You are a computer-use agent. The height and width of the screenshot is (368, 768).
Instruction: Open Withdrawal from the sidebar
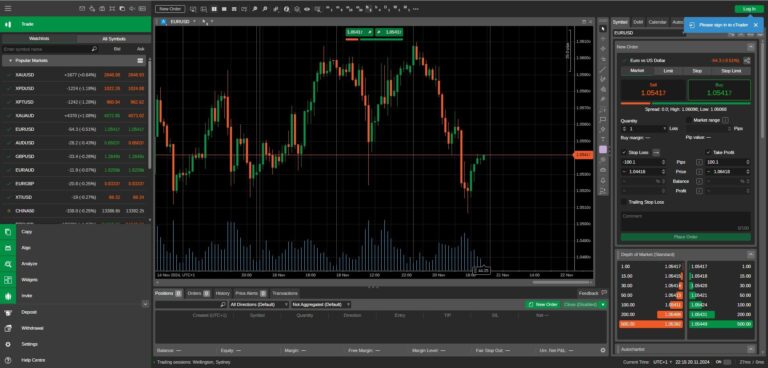tap(76, 328)
